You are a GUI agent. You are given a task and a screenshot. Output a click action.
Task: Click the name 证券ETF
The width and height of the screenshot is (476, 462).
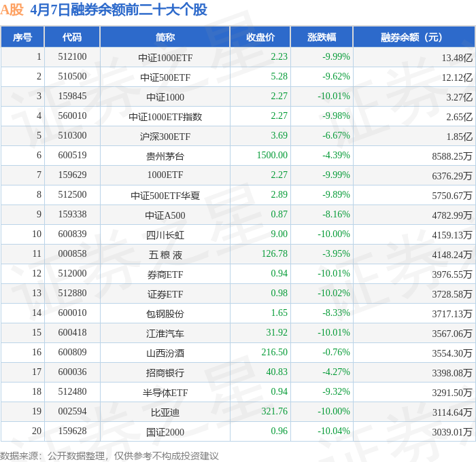[165, 294]
